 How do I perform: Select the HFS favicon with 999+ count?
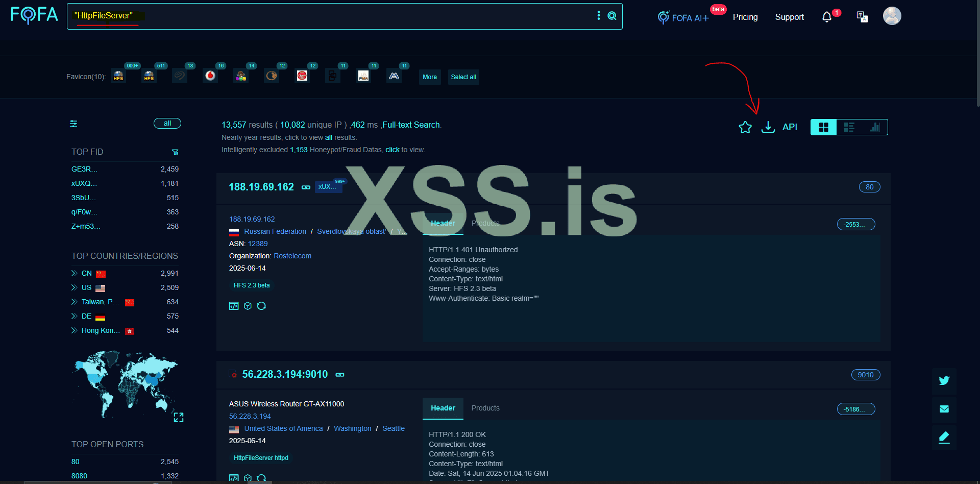coord(118,77)
